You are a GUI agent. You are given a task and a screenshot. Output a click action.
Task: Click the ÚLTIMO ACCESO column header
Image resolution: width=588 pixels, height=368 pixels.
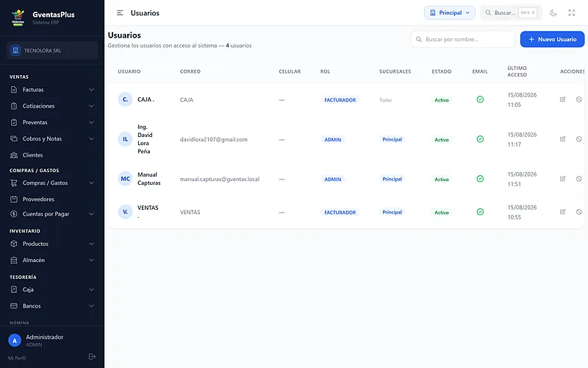[517, 71]
